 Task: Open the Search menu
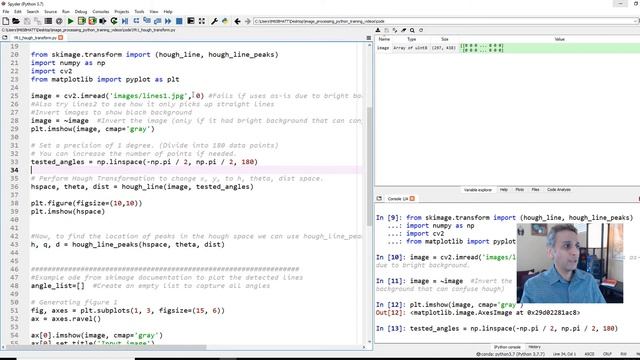(x=33, y=11)
